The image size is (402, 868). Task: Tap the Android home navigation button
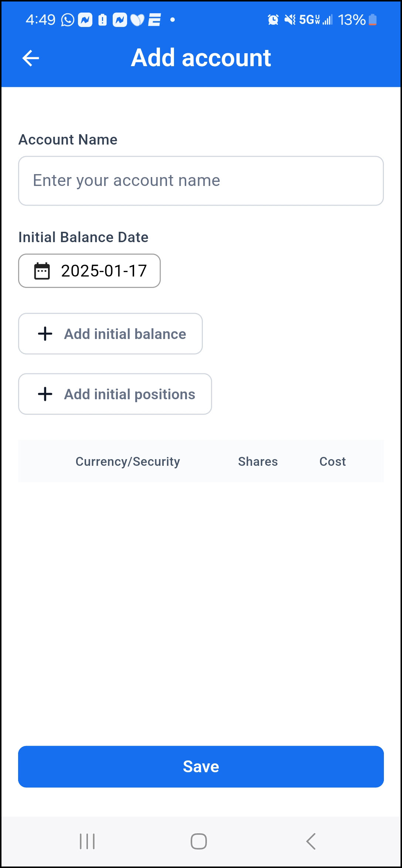[x=199, y=841]
